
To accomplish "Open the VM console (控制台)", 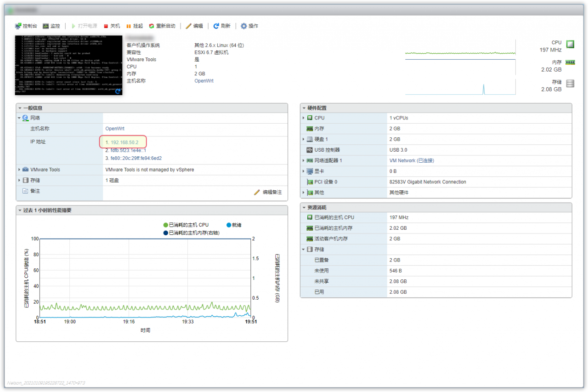I will point(26,26).
